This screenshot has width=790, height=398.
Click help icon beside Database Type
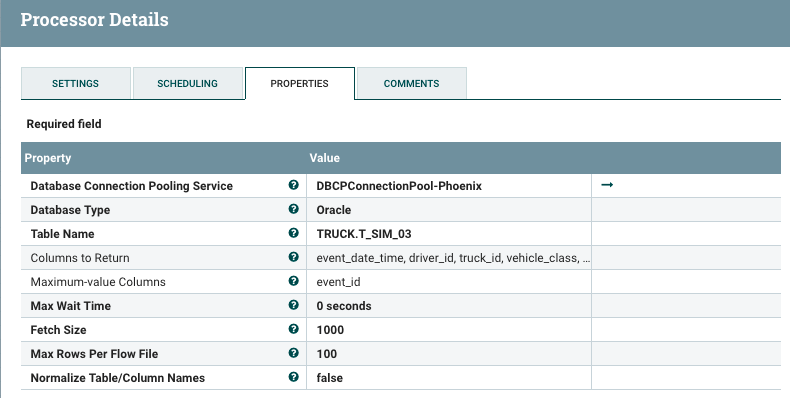tap(294, 209)
